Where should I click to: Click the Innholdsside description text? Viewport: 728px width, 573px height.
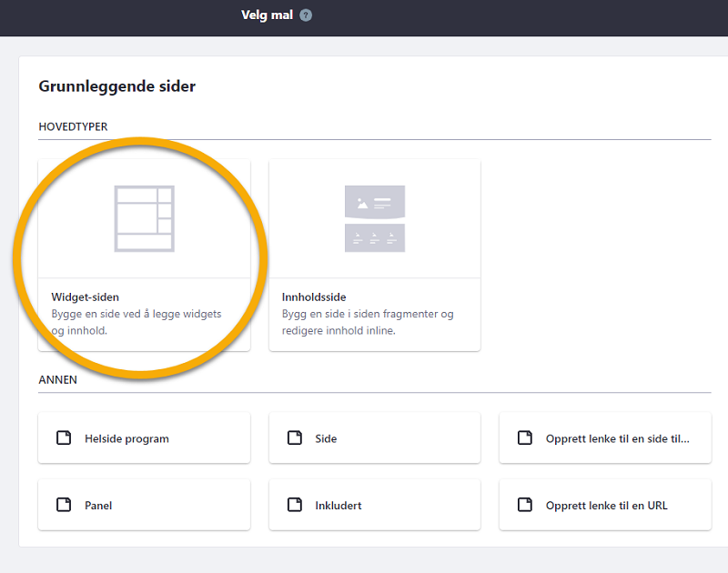368,323
